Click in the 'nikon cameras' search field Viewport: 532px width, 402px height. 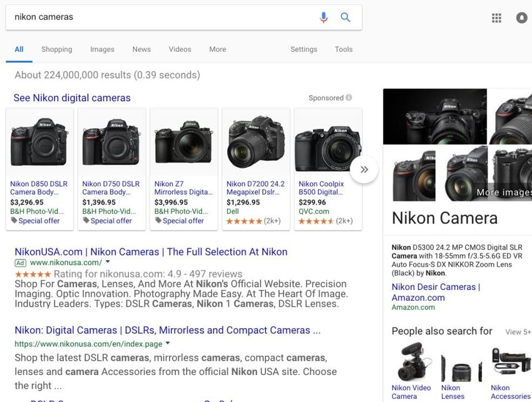pos(156,18)
